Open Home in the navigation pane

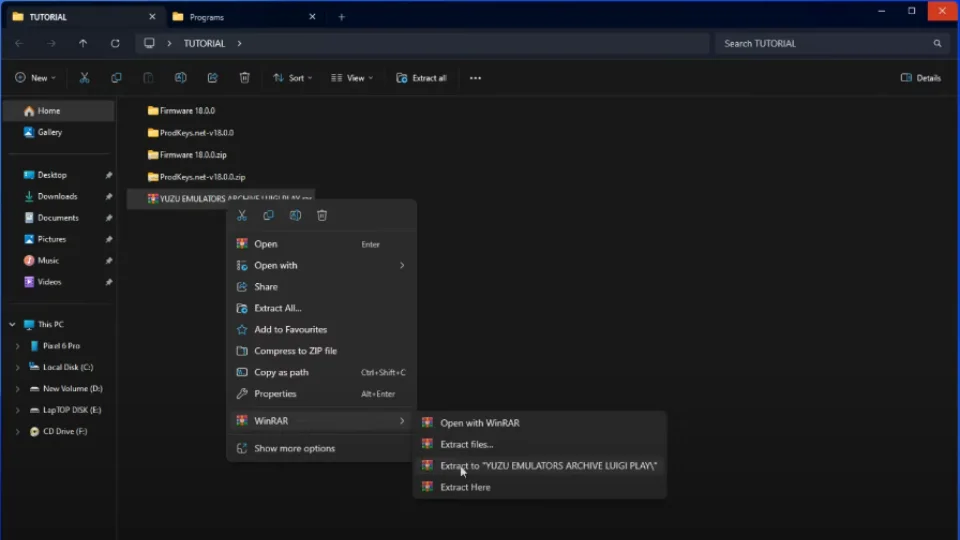click(x=59, y=111)
